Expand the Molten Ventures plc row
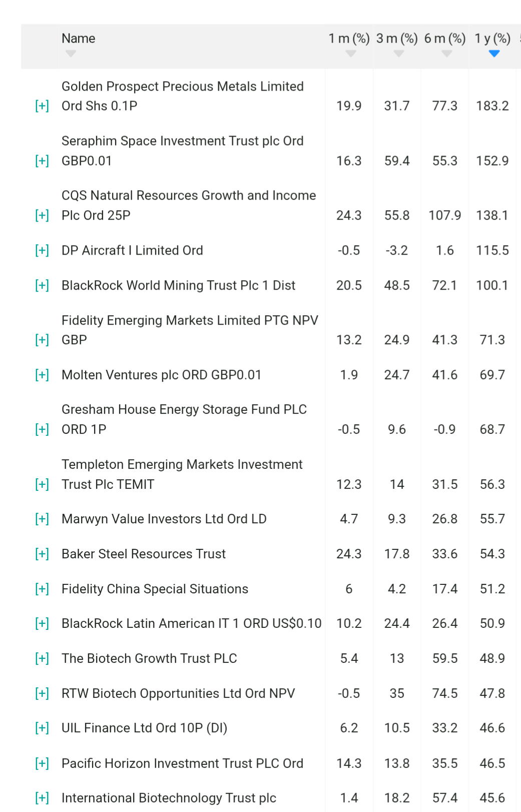Viewport: 521px width, 812px height. point(42,375)
